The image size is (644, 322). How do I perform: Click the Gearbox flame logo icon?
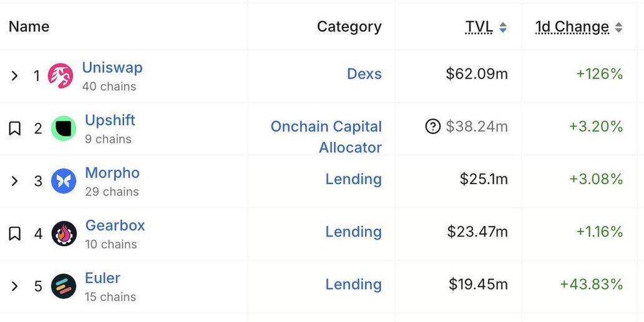tap(64, 233)
